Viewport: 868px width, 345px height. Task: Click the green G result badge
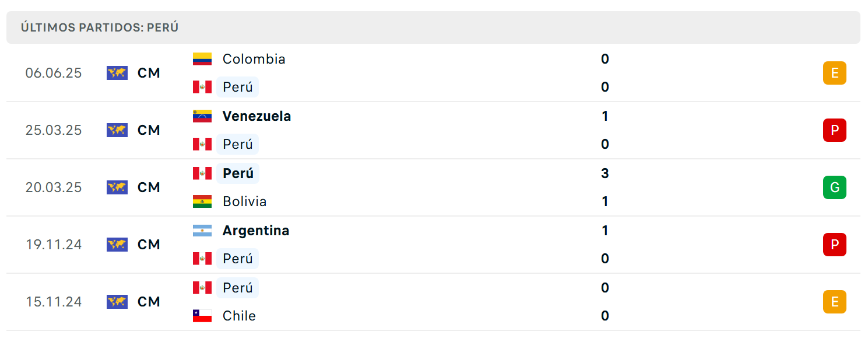pos(834,187)
